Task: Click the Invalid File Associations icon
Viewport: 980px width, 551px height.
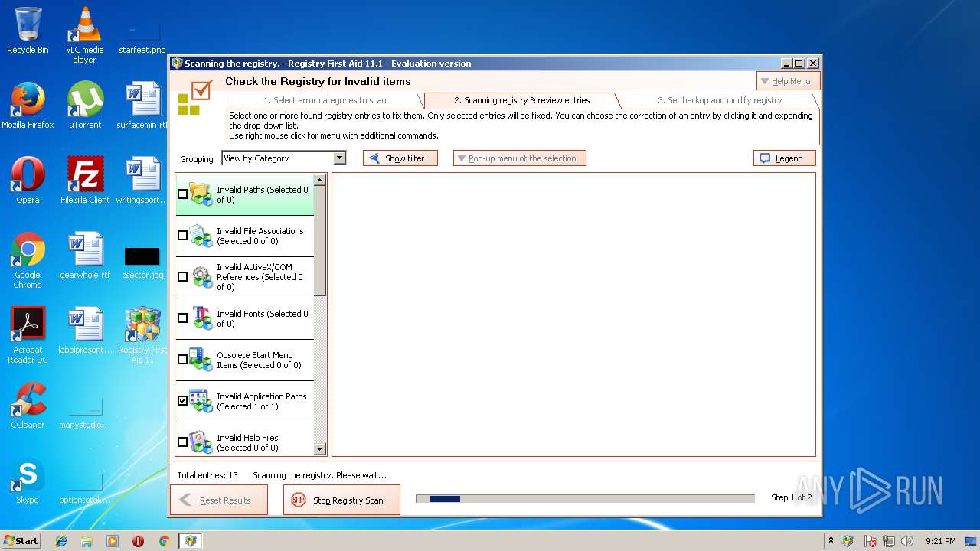Action: pos(201,236)
